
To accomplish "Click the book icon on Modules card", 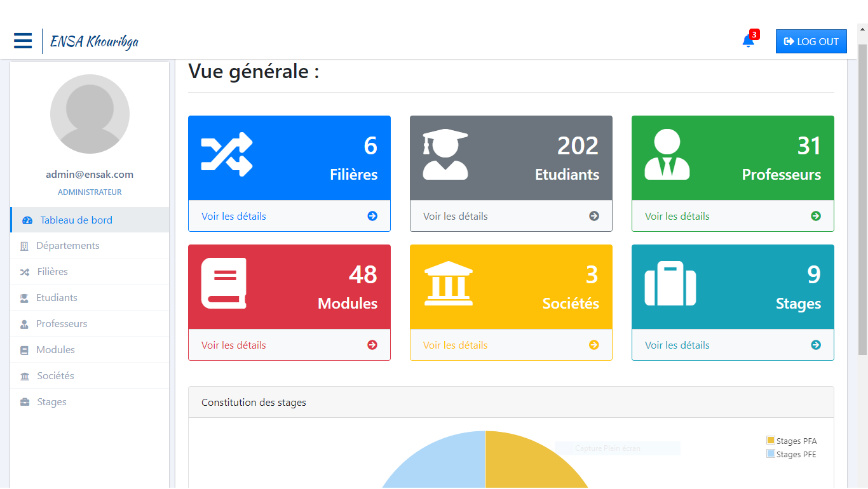I will (224, 283).
